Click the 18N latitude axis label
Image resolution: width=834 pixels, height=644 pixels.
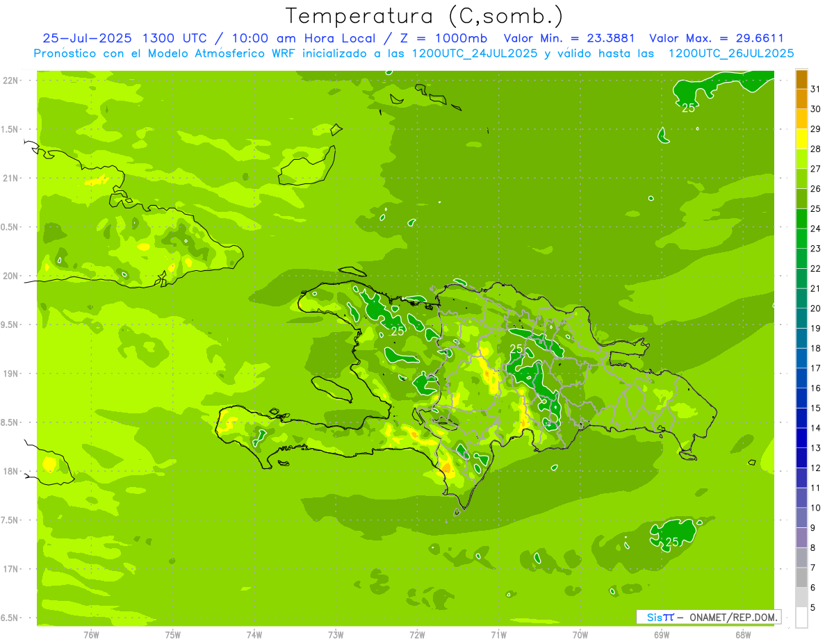pos(10,471)
